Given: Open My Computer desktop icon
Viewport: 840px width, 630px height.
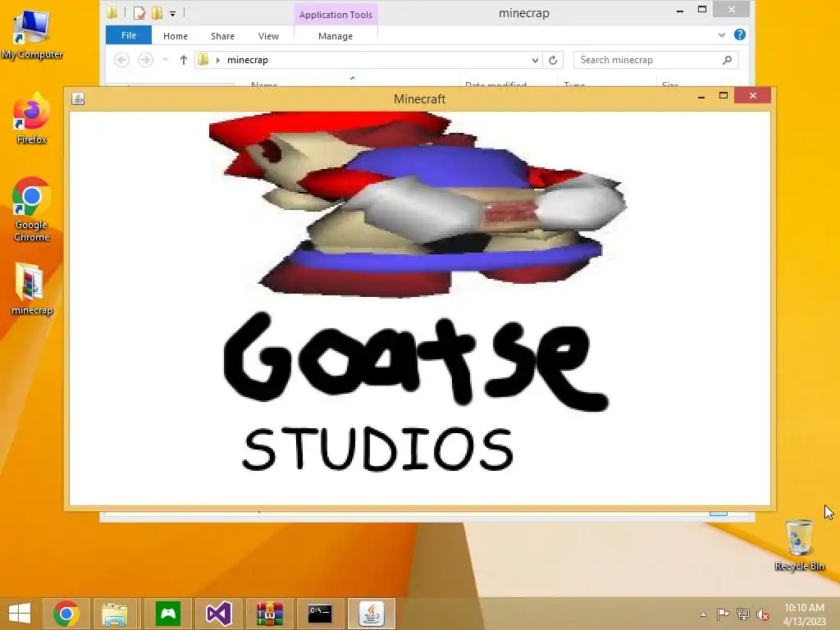Looking at the screenshot, I should click(32, 33).
